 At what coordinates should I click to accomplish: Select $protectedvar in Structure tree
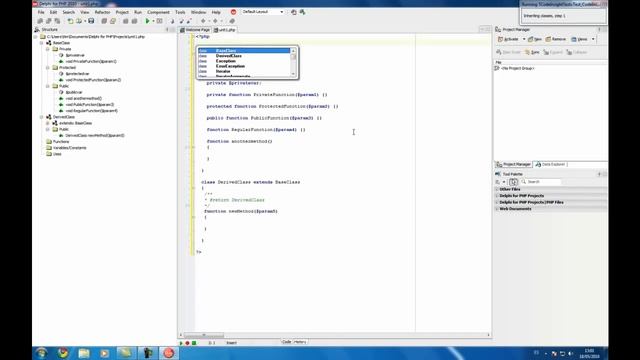pyautogui.click(x=77, y=74)
